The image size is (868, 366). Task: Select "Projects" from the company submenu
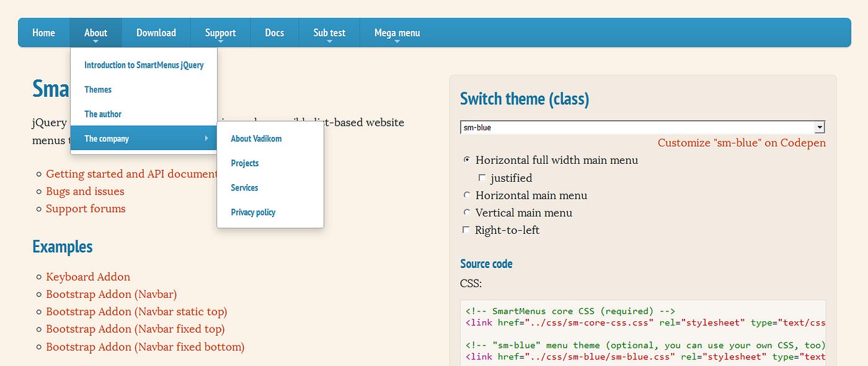coord(244,163)
